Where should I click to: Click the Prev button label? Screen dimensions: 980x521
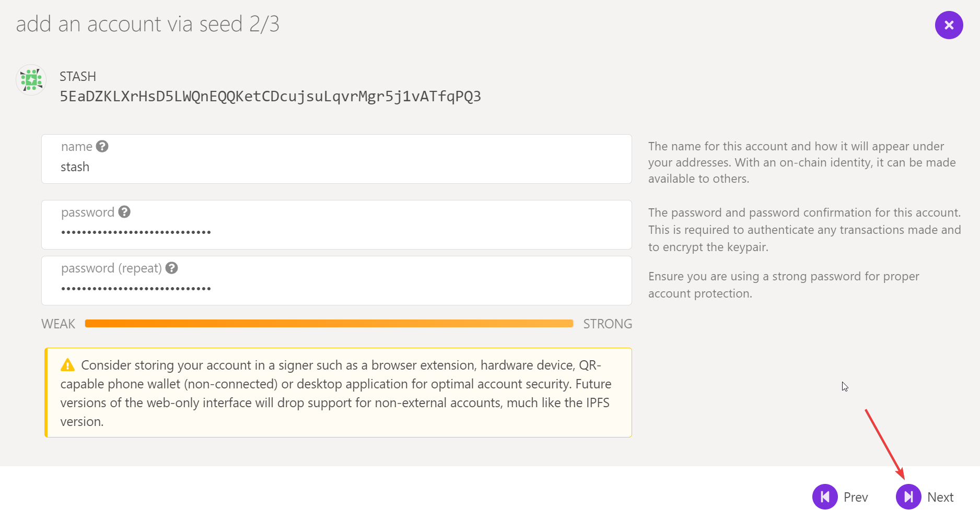point(856,497)
